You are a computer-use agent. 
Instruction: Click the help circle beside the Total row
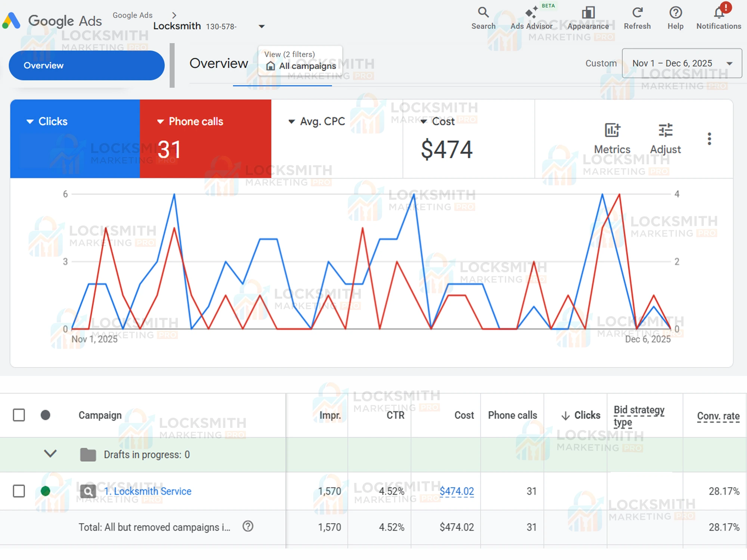pos(248,527)
